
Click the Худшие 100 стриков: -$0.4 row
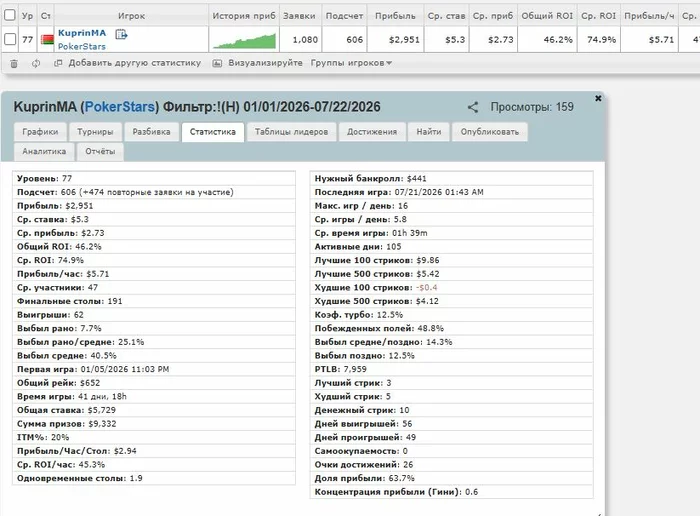pos(452,287)
